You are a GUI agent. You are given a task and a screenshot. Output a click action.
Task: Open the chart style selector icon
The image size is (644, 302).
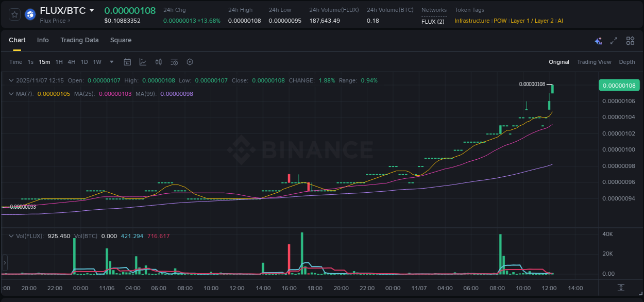pyautogui.click(x=143, y=62)
